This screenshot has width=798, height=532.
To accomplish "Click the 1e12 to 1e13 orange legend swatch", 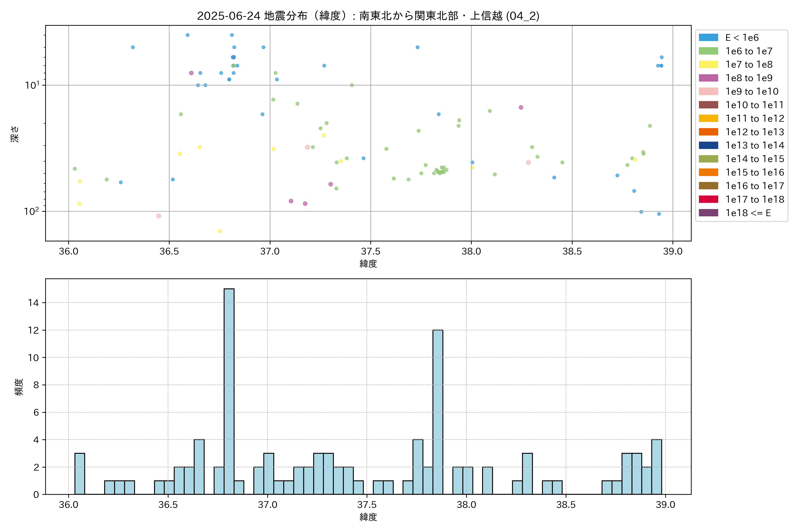I will [708, 132].
